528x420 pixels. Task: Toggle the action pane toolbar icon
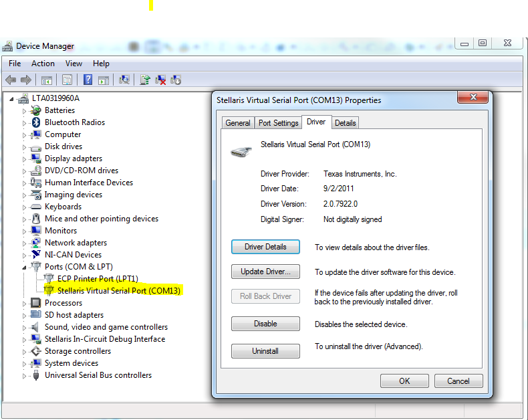pos(104,80)
